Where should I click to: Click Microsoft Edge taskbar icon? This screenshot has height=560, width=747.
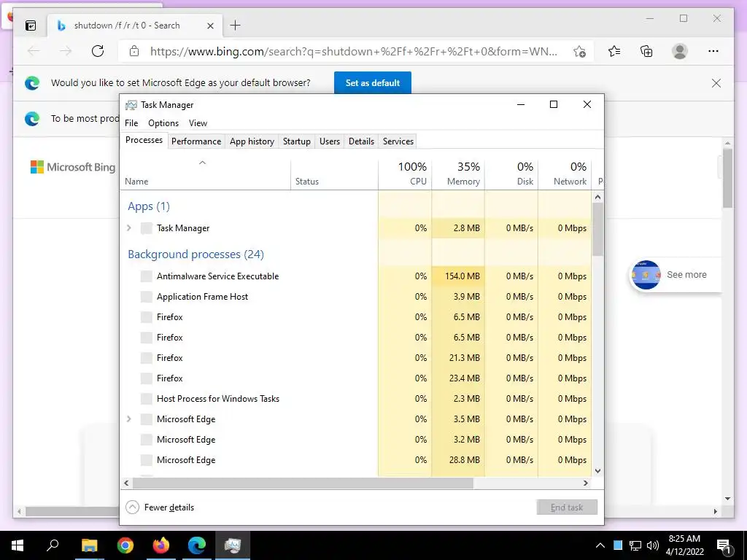pyautogui.click(x=197, y=545)
